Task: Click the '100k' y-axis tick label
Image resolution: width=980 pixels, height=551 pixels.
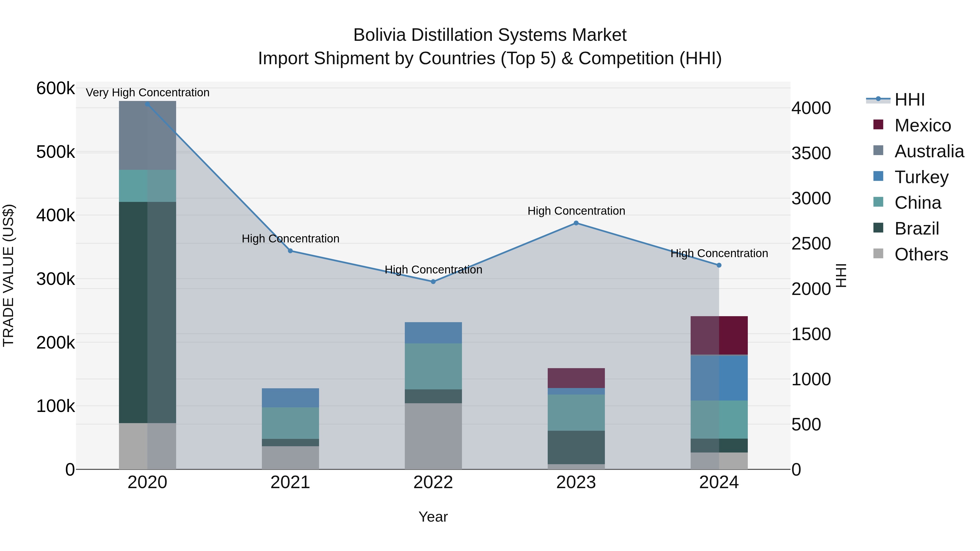Action: click(56, 406)
